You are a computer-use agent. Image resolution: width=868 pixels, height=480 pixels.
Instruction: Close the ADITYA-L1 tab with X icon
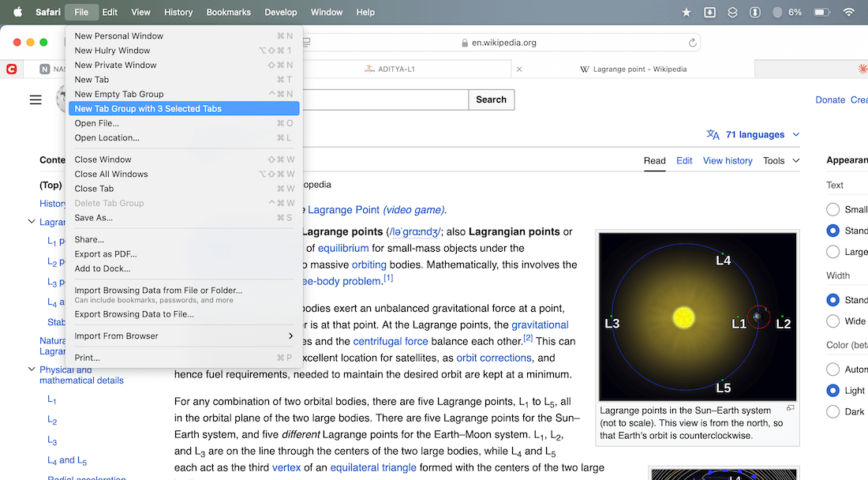coord(519,69)
